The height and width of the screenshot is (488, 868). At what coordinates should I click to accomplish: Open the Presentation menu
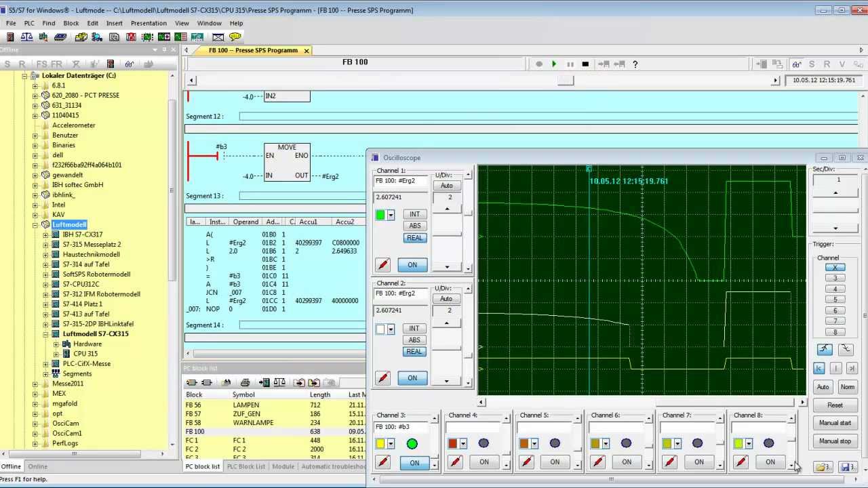(x=149, y=23)
